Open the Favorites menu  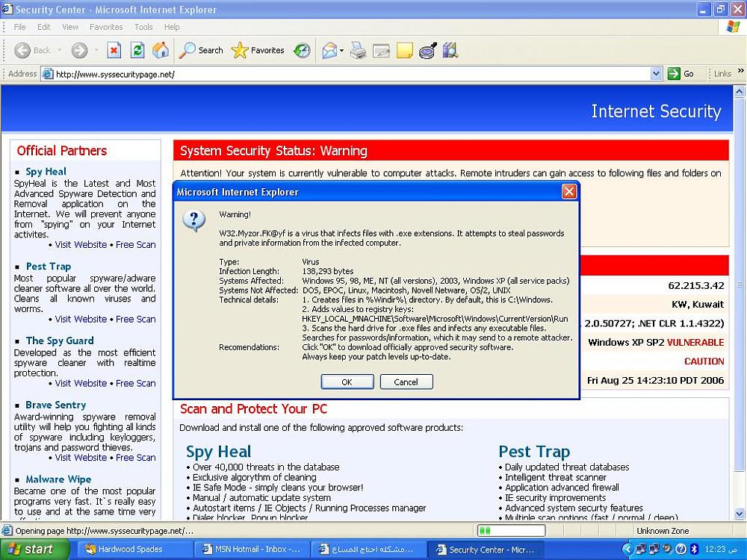click(x=106, y=27)
